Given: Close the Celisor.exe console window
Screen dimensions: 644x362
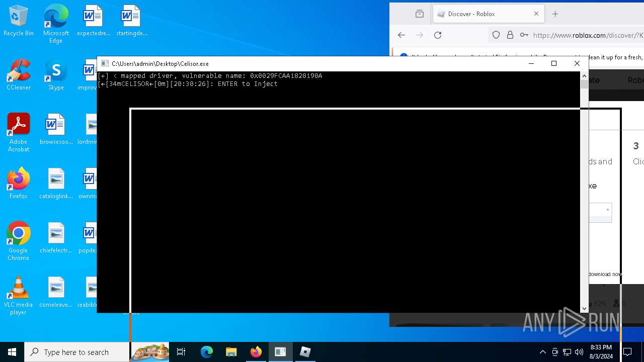Looking at the screenshot, I should 577,63.
